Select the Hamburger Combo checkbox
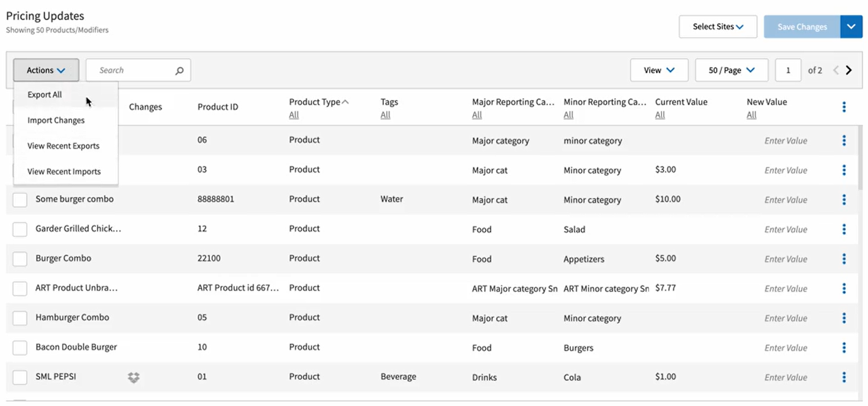 [x=20, y=317]
